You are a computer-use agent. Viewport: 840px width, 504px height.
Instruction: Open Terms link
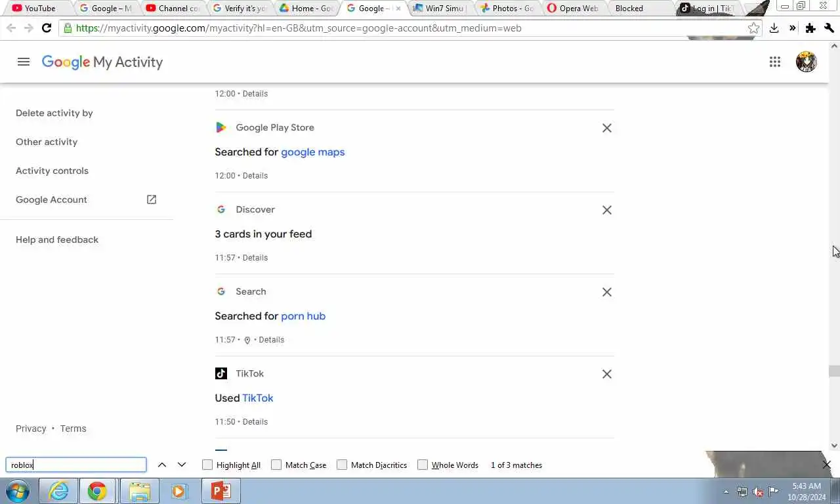73,429
